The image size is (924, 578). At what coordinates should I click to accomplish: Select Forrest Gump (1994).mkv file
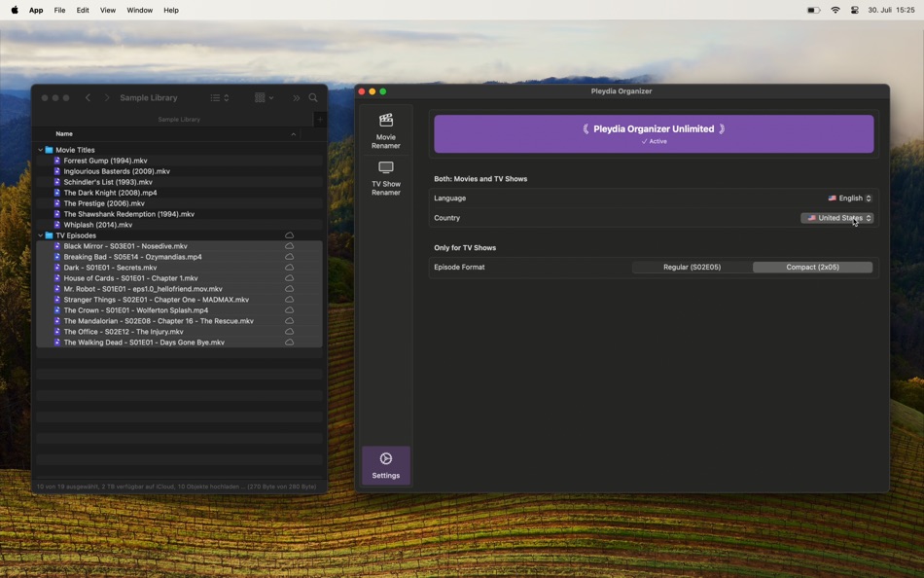point(105,161)
